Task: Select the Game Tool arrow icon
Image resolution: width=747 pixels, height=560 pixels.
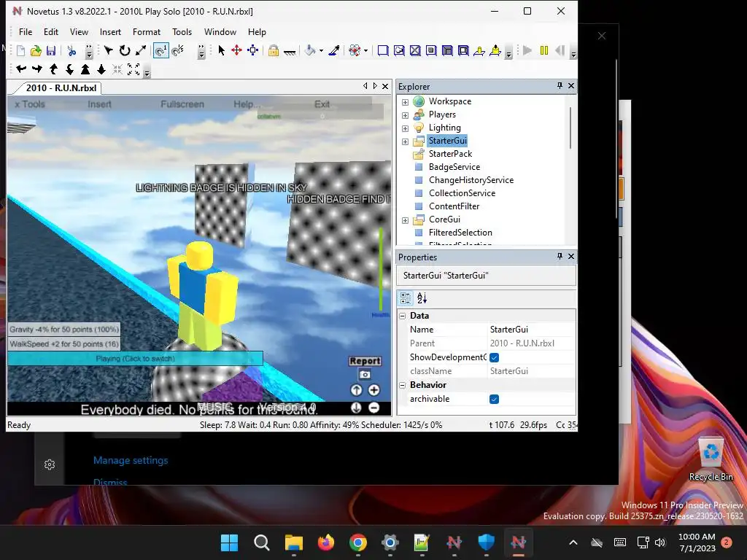Action: tap(109, 50)
